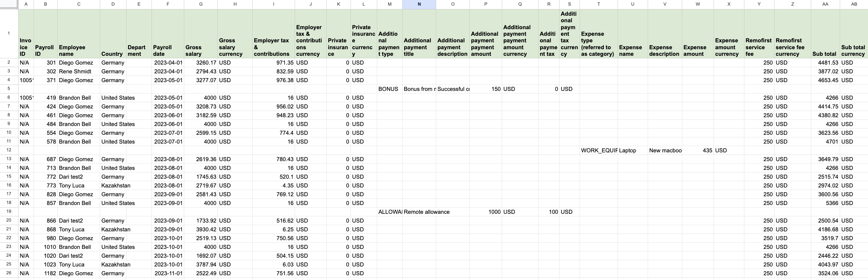868x279 pixels.
Task: Click the 'Expense name' header cell
Action: (x=632, y=34)
